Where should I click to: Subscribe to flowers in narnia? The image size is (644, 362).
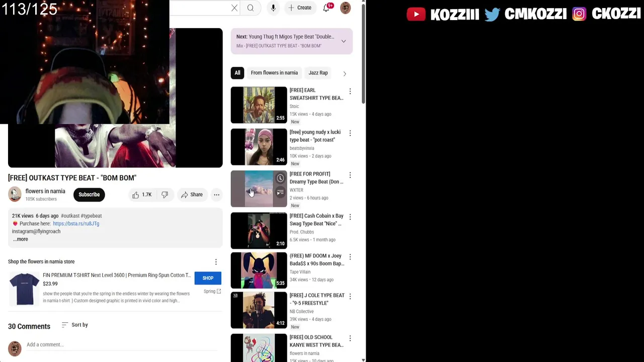(x=89, y=195)
